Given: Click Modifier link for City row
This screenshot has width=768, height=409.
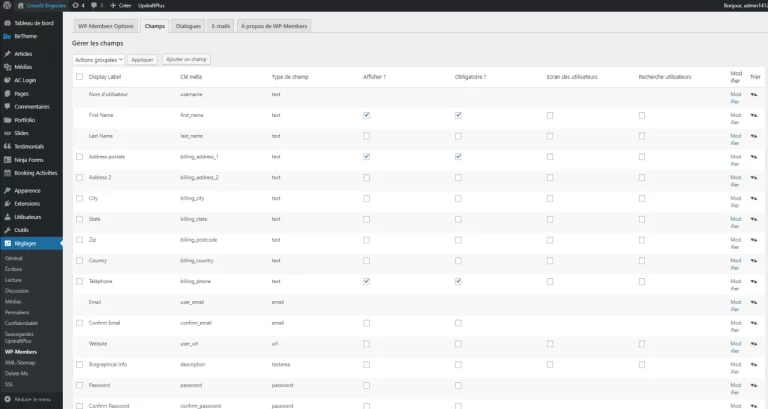Looking at the screenshot, I should pyautogui.click(x=735, y=202).
